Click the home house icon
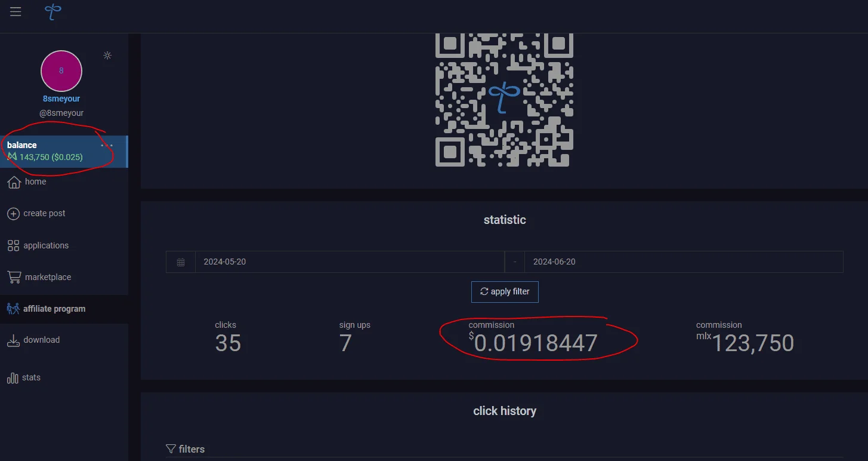The image size is (868, 461). coord(14,182)
